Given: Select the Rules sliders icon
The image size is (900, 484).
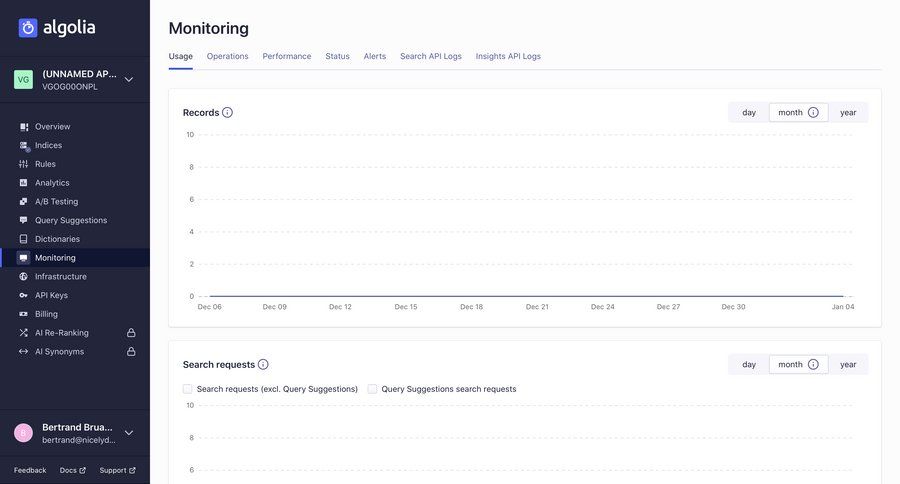Looking at the screenshot, I should point(24,164).
